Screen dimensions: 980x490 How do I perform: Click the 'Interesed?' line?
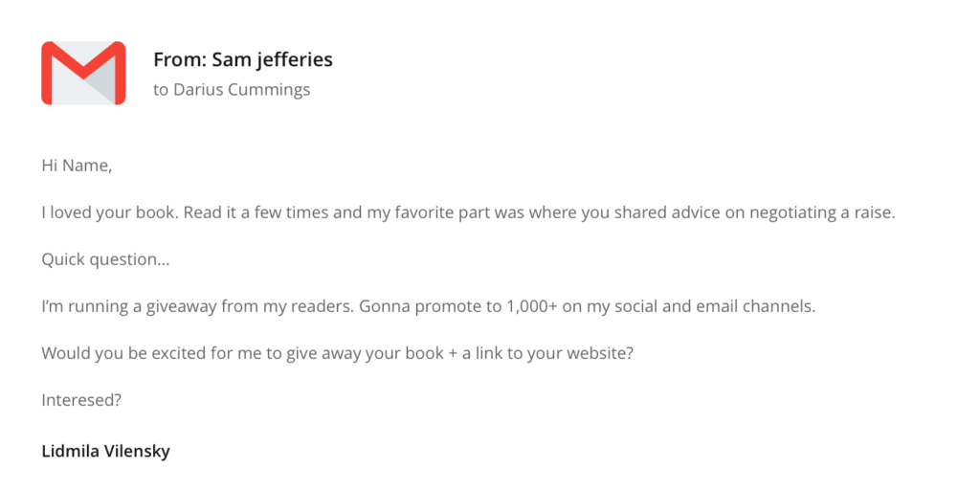tap(81, 400)
